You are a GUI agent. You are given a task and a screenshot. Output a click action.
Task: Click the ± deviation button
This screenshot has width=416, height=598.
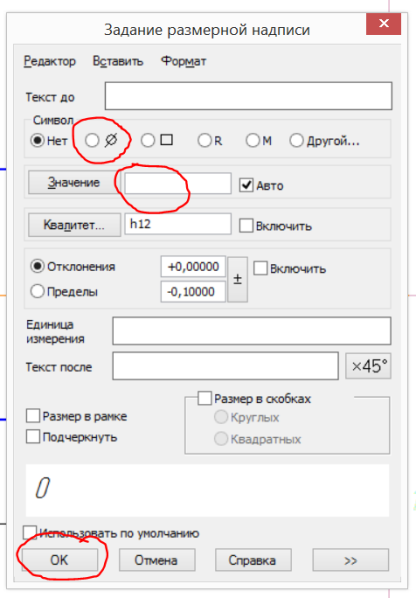(238, 279)
